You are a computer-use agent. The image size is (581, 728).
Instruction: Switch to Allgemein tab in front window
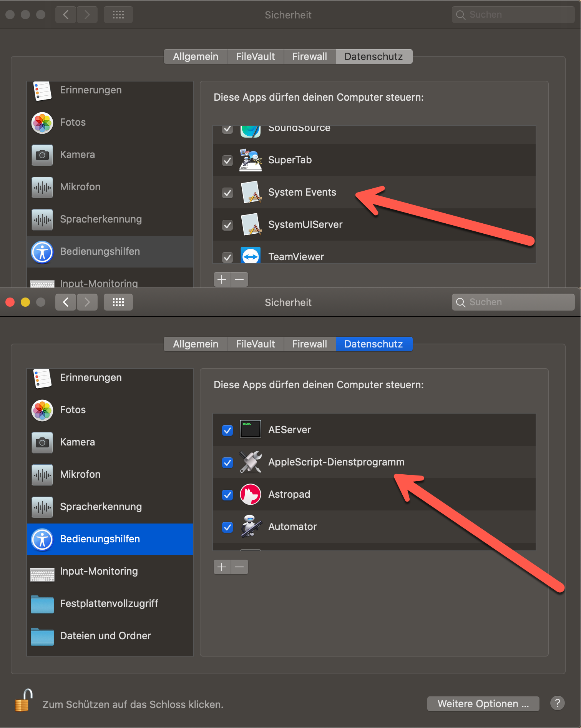point(196,344)
